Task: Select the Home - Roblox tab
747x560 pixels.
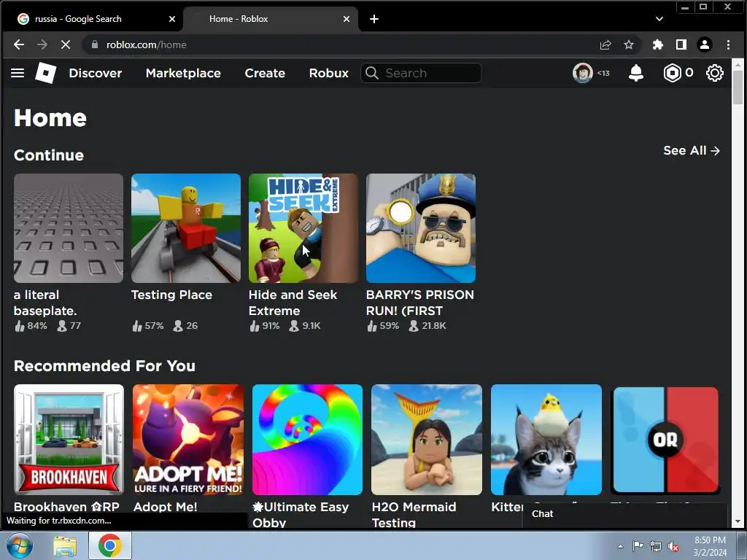Action: coord(271,19)
